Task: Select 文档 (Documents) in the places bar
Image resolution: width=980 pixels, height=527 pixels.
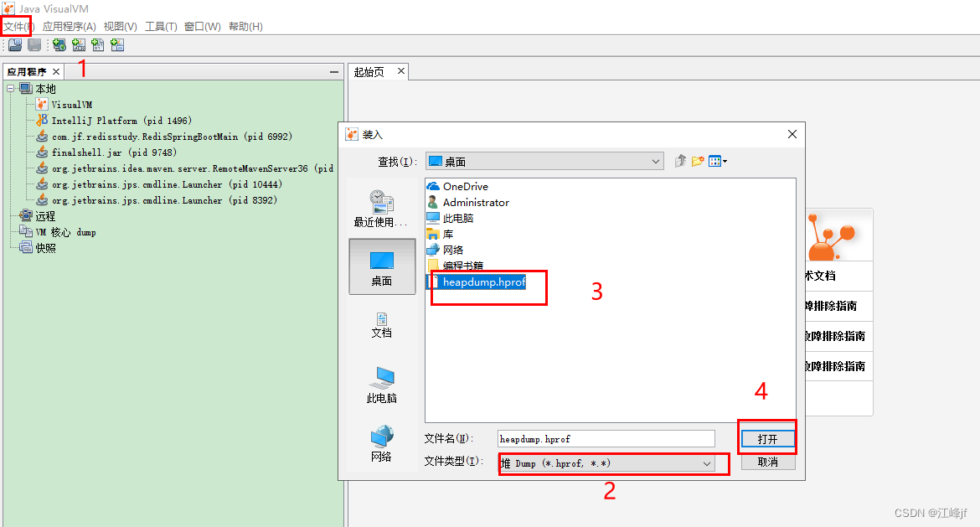Action: coord(381,325)
